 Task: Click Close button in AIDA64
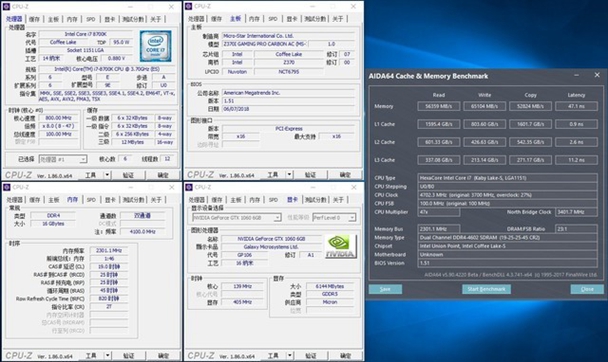tap(587, 289)
